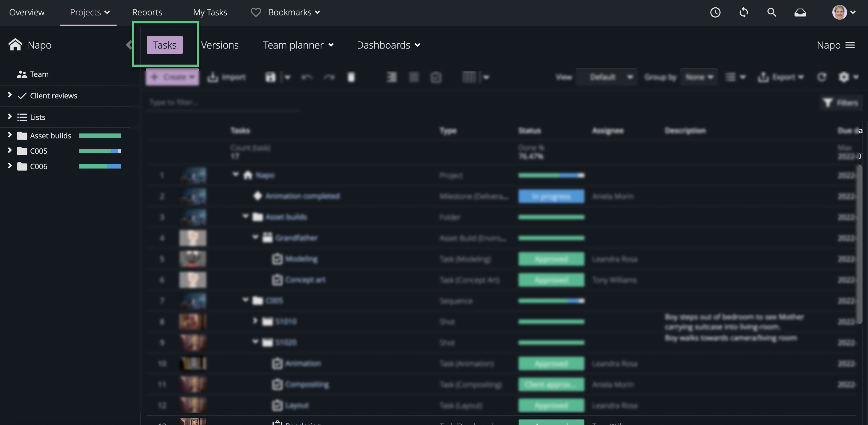Image resolution: width=868 pixels, height=425 pixels.
Task: Expand the Lists section
Action: pos(10,117)
